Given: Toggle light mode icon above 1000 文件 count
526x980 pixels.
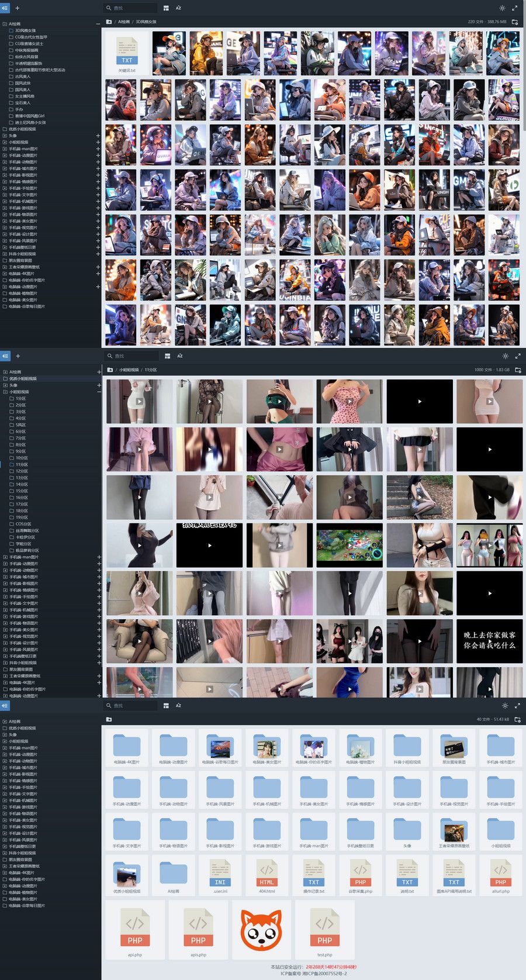Looking at the screenshot, I should pos(506,356).
